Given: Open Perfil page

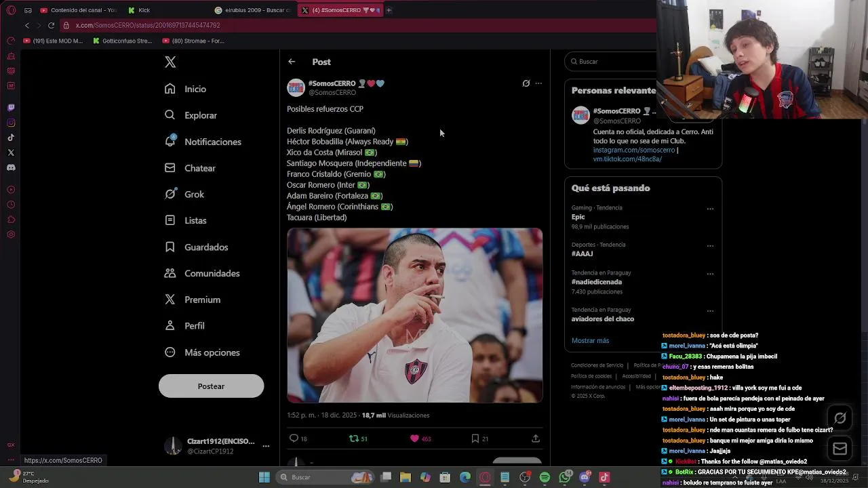Looking at the screenshot, I should (x=184, y=326).
